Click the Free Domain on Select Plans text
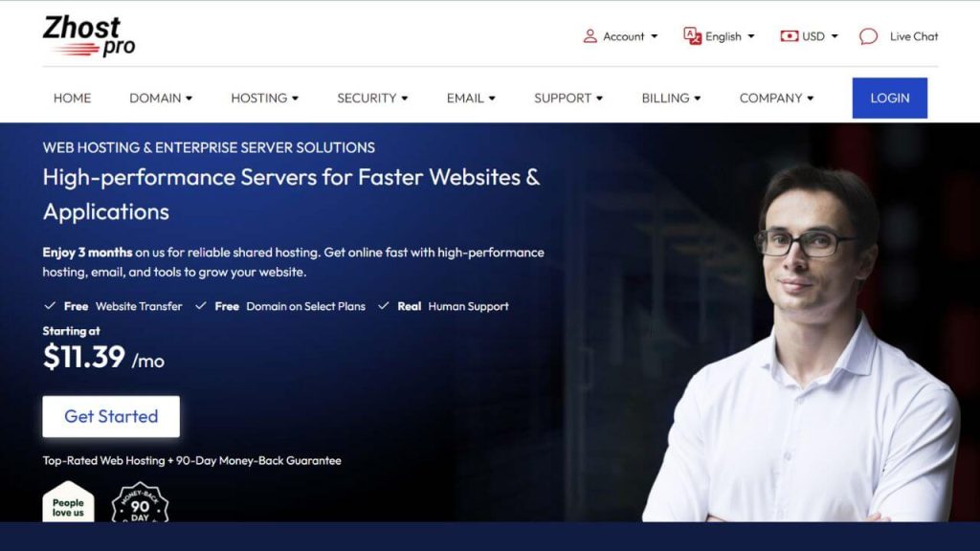This screenshot has width=980, height=551. pos(290,306)
